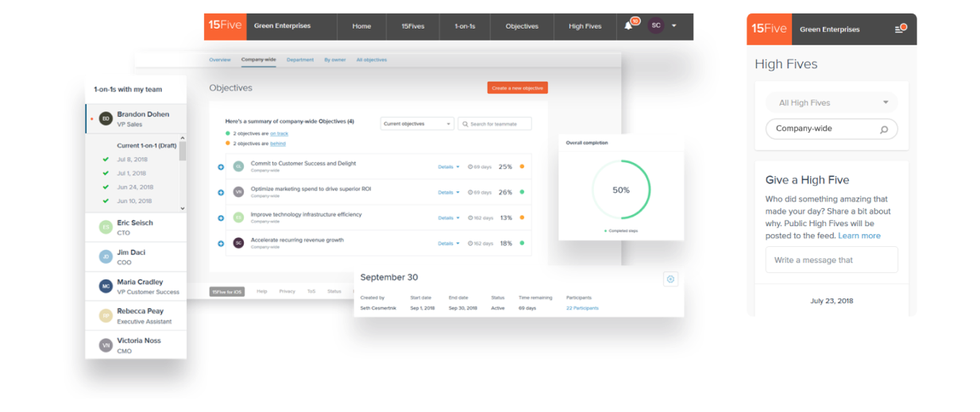Switch to the Company-wide tab
The image size is (980, 412).
pos(259,60)
